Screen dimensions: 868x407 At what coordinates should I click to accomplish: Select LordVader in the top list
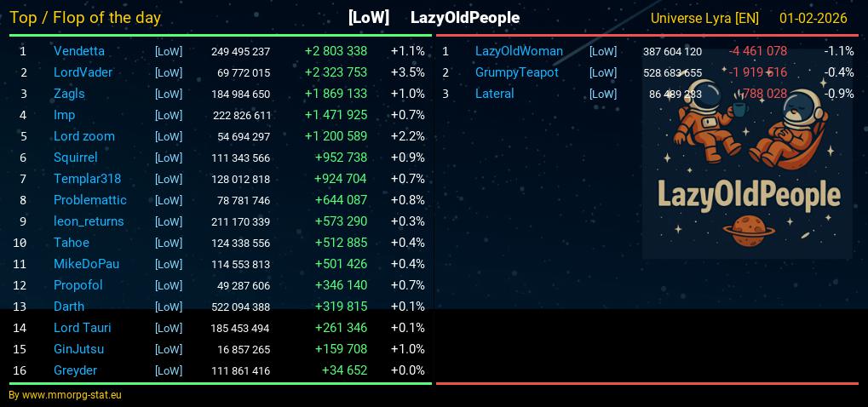(x=83, y=72)
